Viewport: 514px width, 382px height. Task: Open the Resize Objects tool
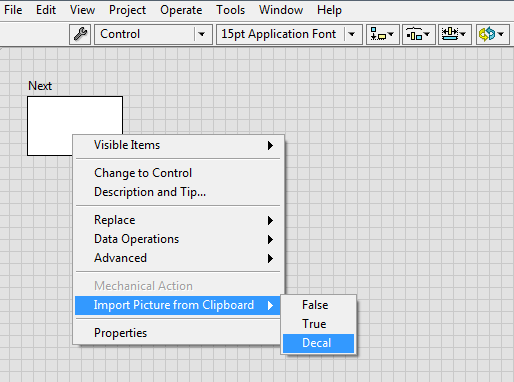point(455,34)
